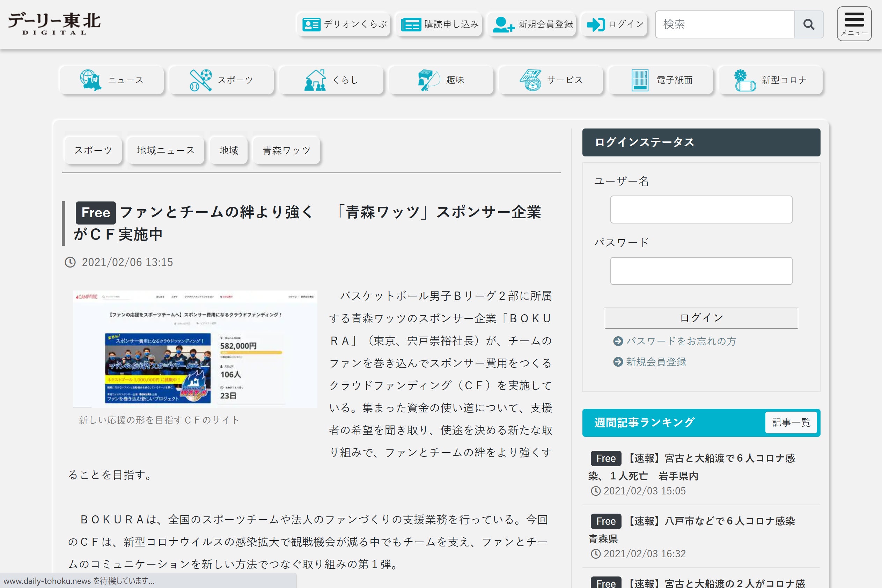Click the header ログイン button
Viewport: 882px width, 588px height.
(x=615, y=24)
